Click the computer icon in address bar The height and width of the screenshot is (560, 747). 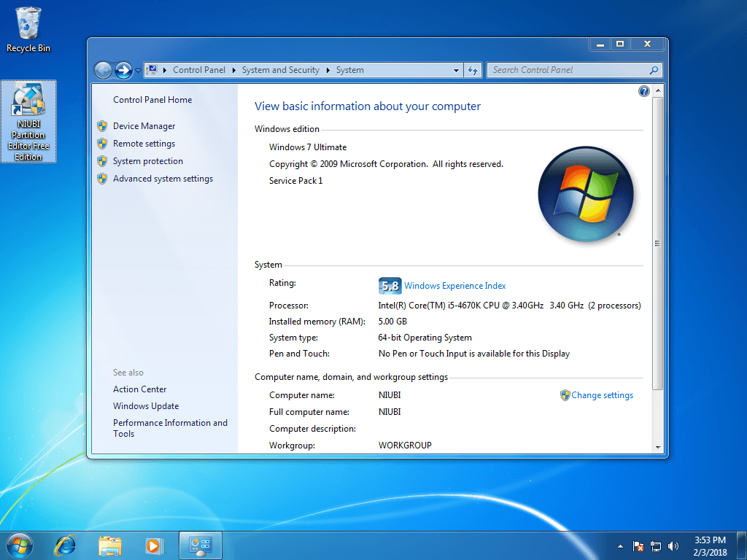(152, 70)
